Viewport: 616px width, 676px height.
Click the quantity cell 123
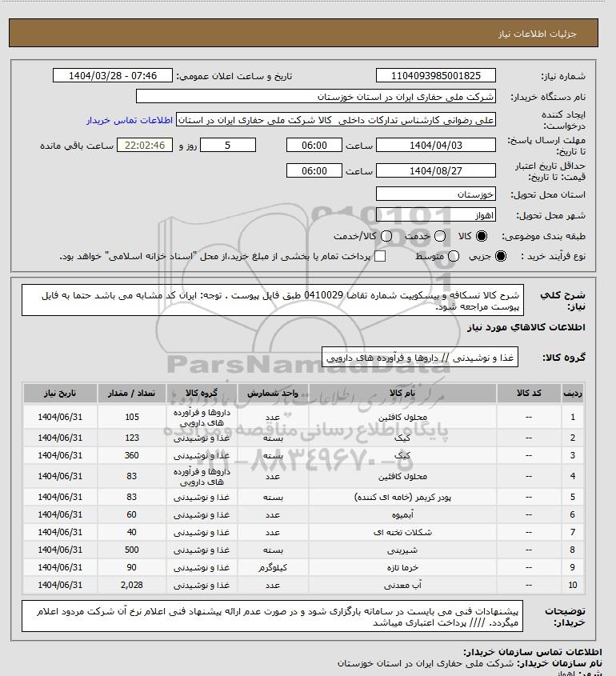(132, 438)
